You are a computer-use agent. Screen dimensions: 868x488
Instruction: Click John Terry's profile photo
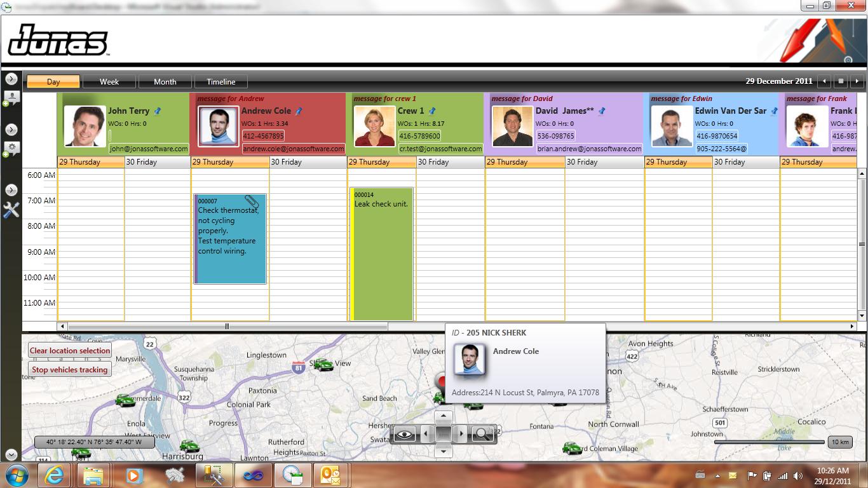pyautogui.click(x=85, y=126)
